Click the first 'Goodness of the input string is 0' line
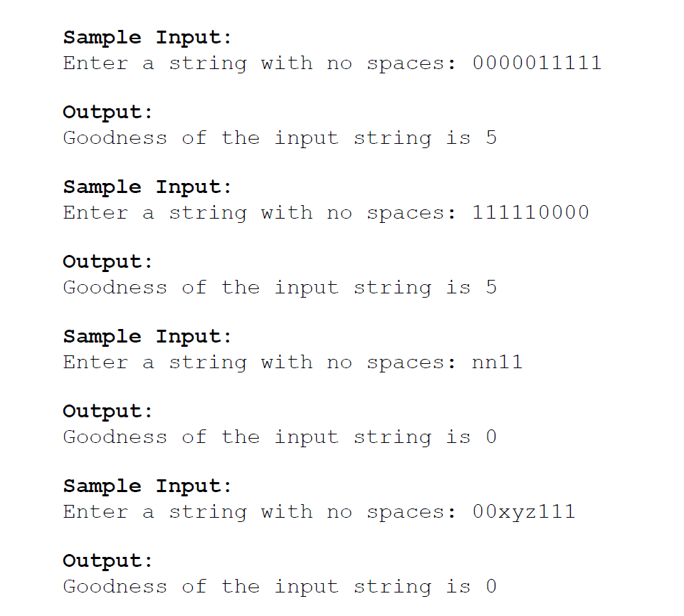684x616 pixels. [280, 437]
